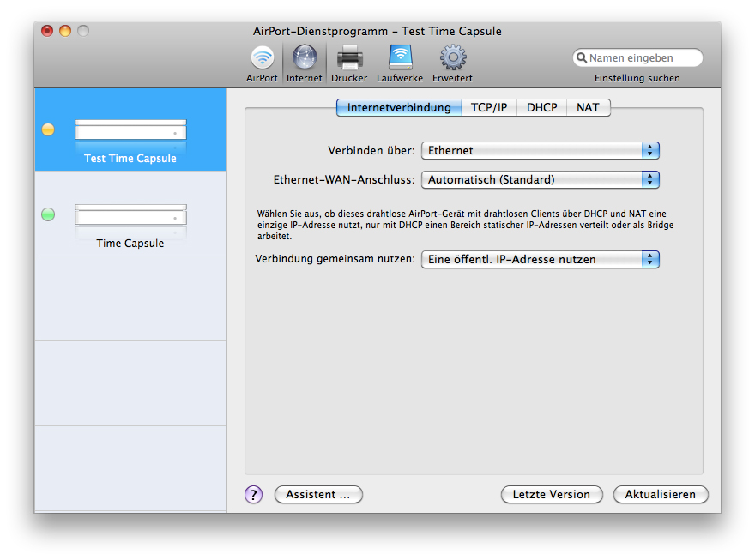This screenshot has width=755, height=560.
Task: Click the green status light of Time Capsule
Action: (48, 214)
